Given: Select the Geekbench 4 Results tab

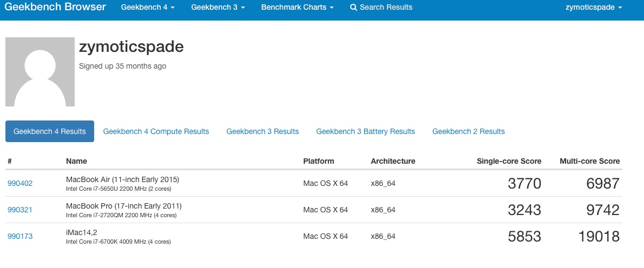Looking at the screenshot, I should coord(50,131).
